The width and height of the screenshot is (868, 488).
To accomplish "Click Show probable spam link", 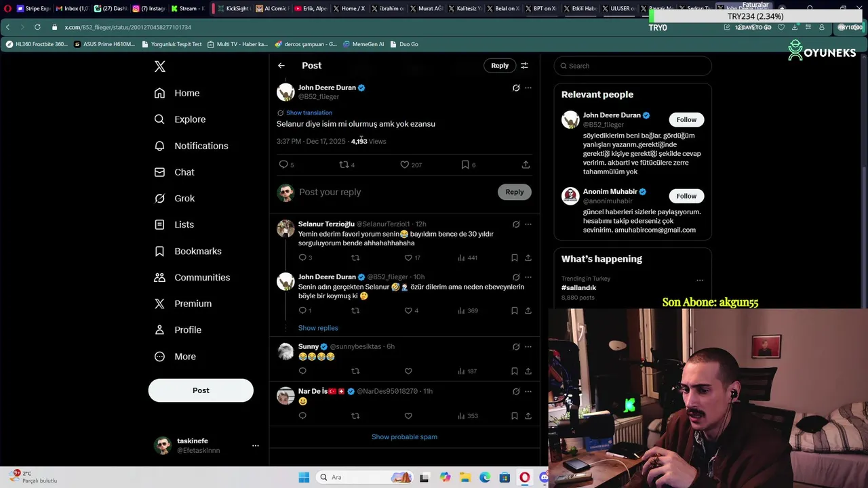I will (404, 436).
